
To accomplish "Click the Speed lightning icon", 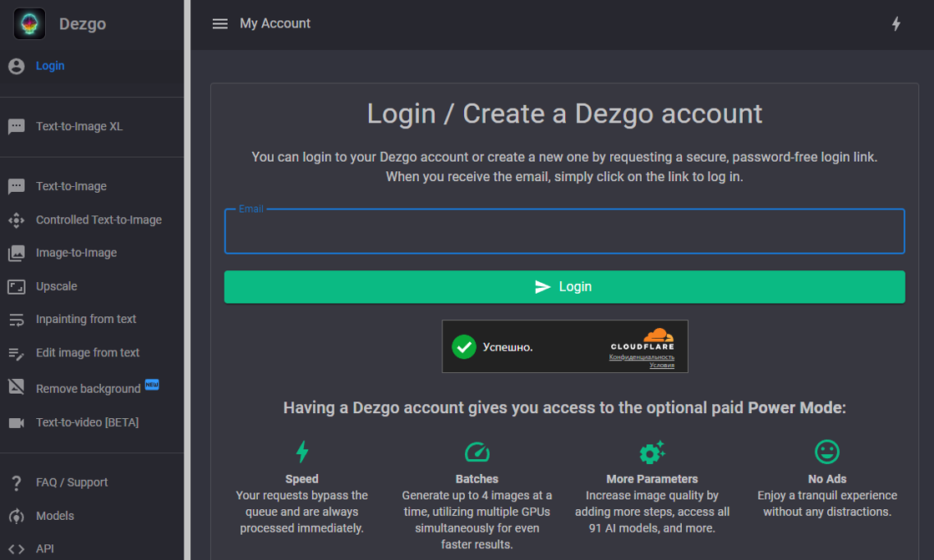I will (x=302, y=452).
